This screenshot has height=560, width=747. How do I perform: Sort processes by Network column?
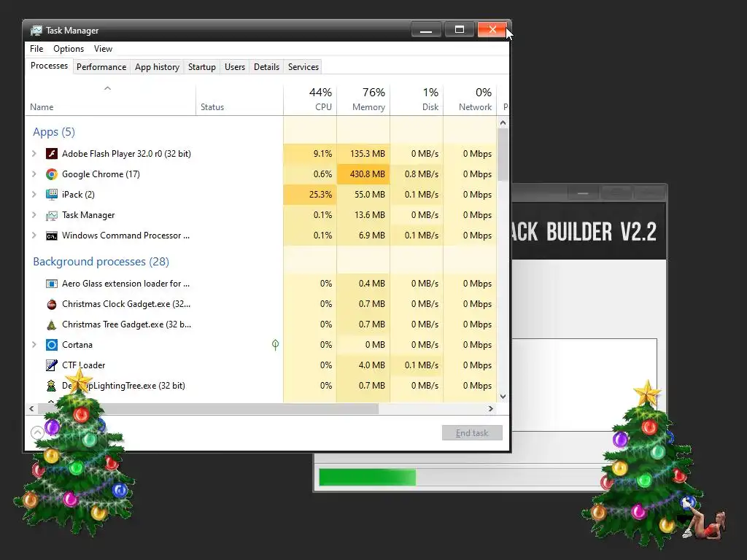[470, 100]
